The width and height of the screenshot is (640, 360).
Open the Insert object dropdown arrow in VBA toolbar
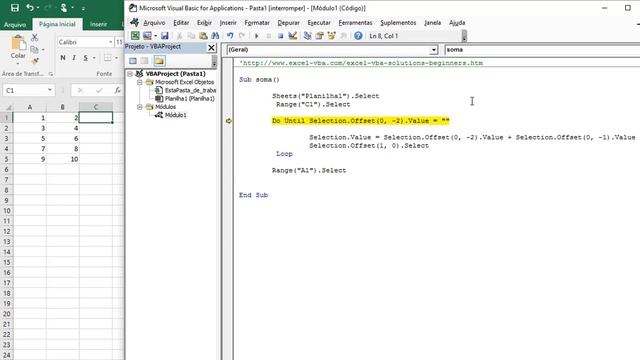(x=156, y=36)
